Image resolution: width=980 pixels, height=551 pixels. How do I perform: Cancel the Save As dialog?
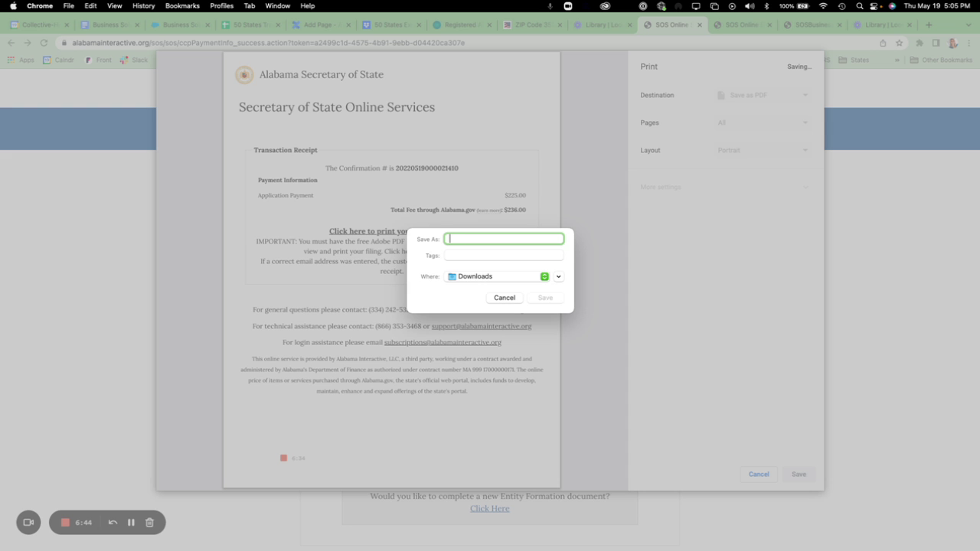(x=505, y=298)
